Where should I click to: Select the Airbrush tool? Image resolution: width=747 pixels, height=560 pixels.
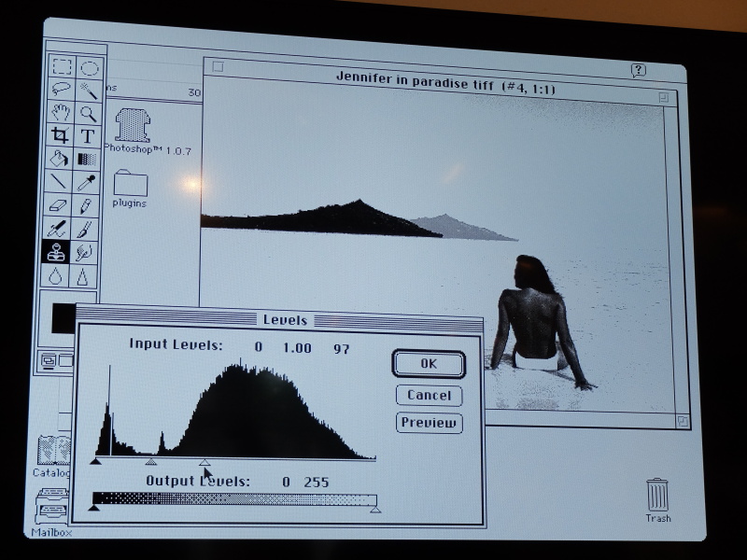(x=56, y=229)
